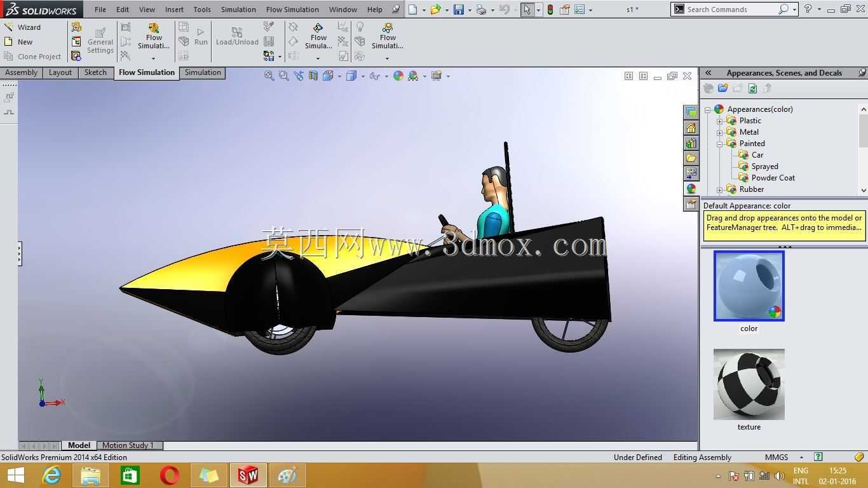Click the Open file folder icon
868x488 pixels.
pyautogui.click(x=435, y=10)
